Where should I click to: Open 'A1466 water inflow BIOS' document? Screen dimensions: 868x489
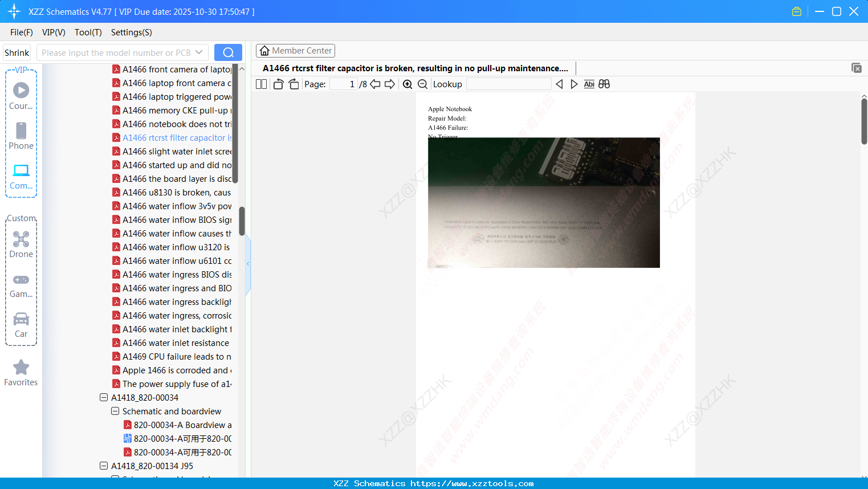(172, 219)
